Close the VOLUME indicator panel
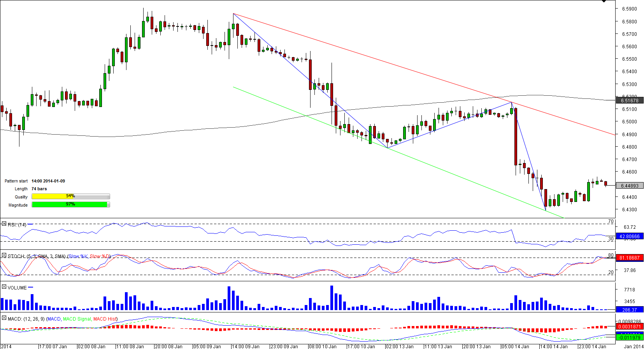 pyautogui.click(x=4, y=287)
